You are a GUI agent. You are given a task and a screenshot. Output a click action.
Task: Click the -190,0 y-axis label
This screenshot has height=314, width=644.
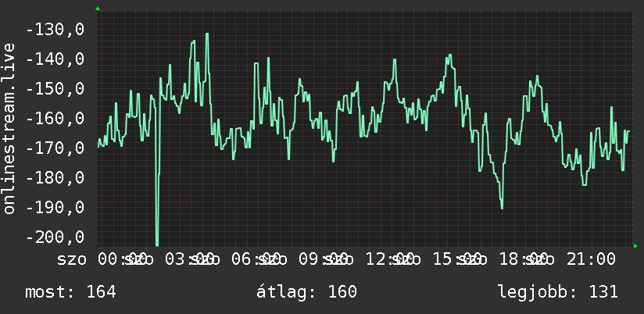pos(55,207)
